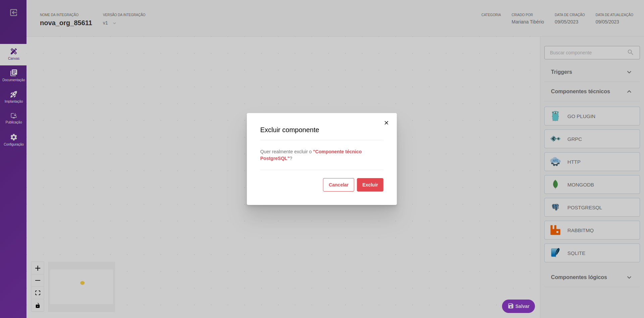Click the back/exit arrow icon in the sidebar
Viewport: 644px width, 318px height.
click(x=13, y=13)
